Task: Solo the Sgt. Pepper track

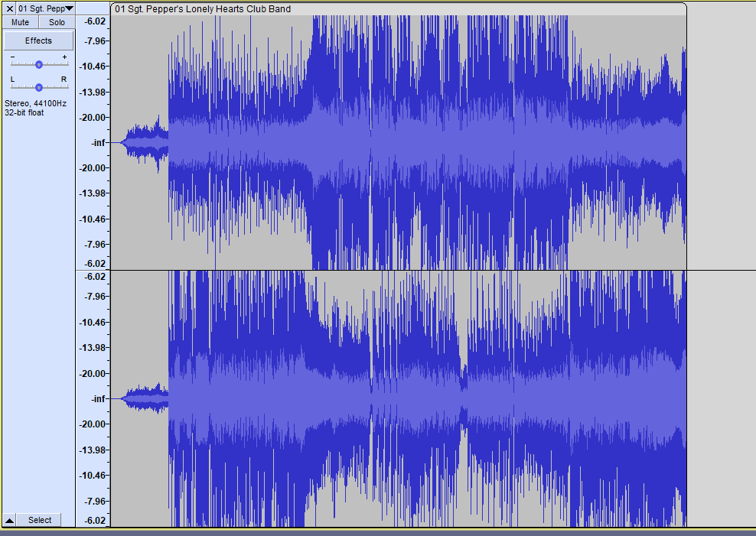Action: click(x=56, y=22)
